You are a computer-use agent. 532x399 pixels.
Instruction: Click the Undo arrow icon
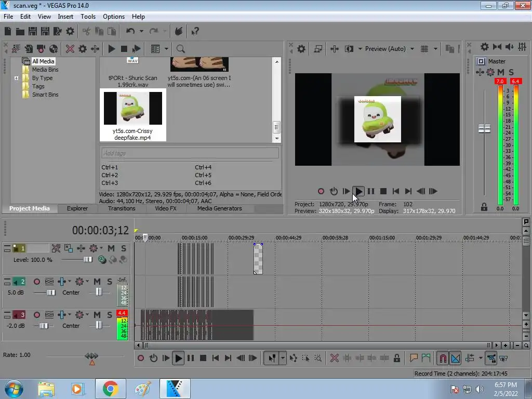[x=130, y=32]
